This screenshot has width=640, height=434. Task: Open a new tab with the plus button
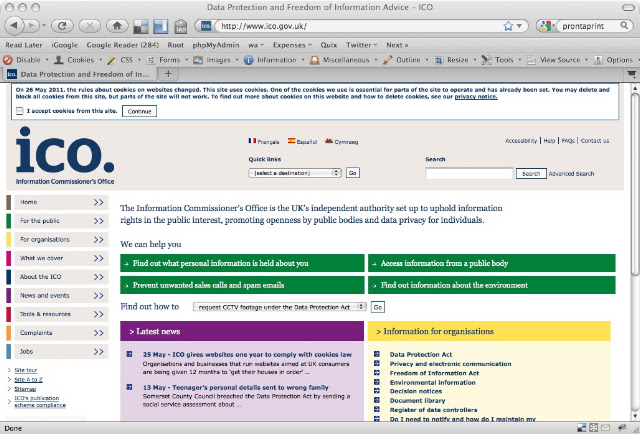pos(168,74)
